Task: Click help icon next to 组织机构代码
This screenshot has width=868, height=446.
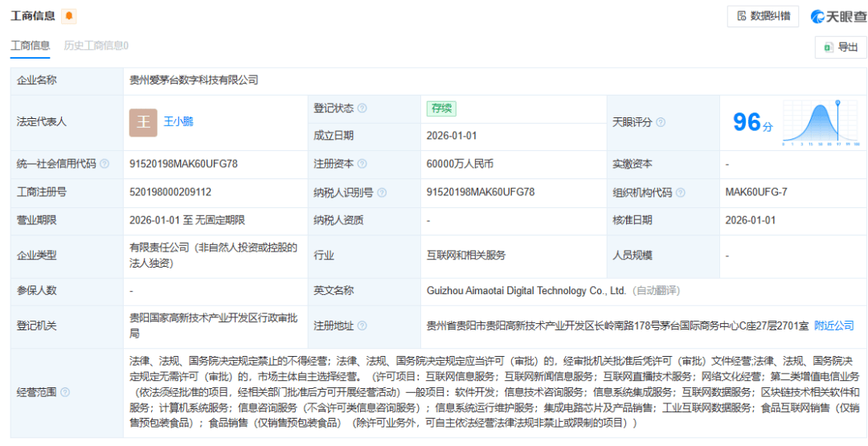Action: pos(681,193)
